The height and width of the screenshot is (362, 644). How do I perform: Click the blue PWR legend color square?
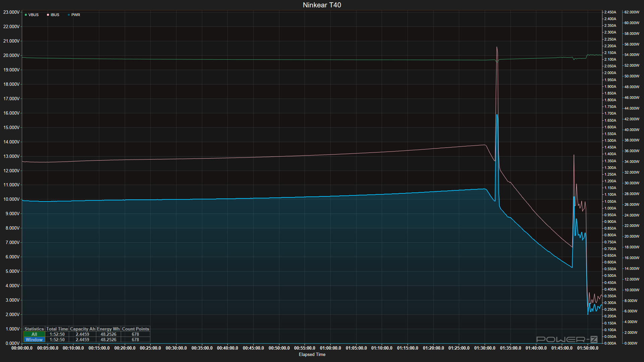point(69,15)
